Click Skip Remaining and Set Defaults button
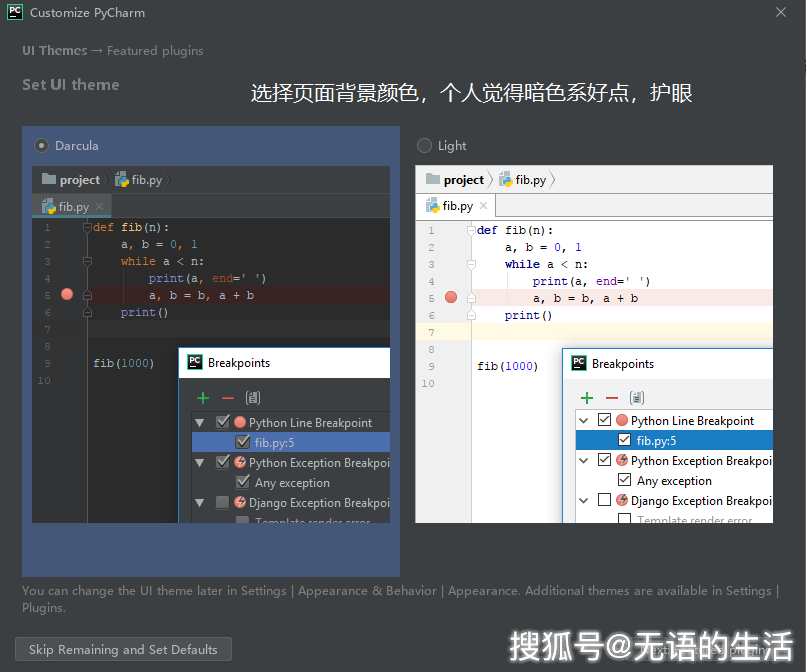Image resolution: width=806 pixels, height=672 pixels. coord(123,649)
